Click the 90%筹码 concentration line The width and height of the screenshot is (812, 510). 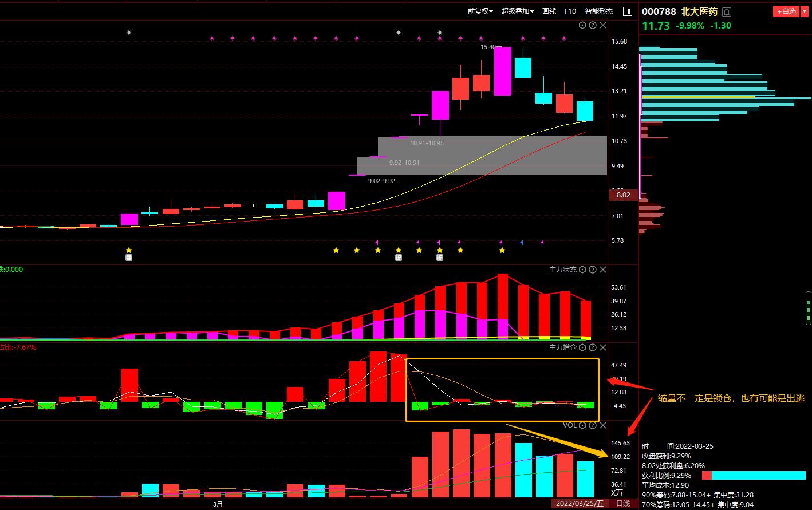(697, 495)
